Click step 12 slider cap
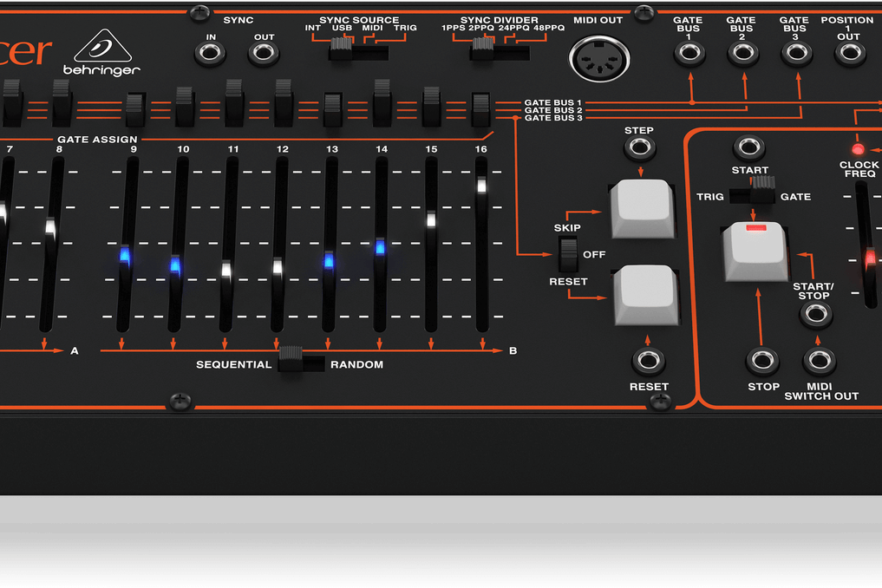Screen dimensions: 882x588 [278, 267]
